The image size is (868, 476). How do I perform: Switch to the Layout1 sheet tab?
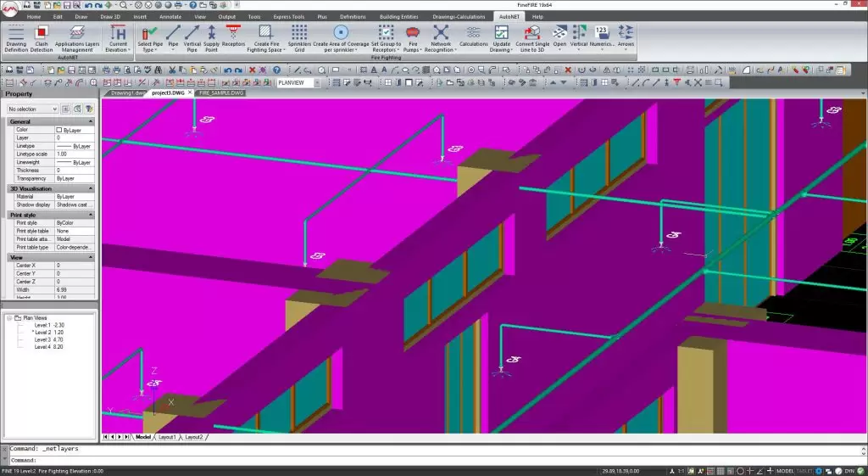[x=167, y=437]
